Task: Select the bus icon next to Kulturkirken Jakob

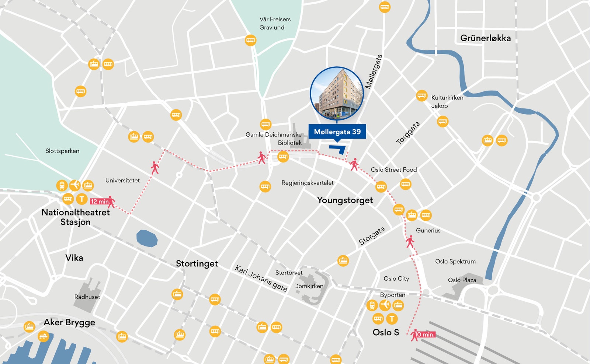Action: (x=421, y=96)
